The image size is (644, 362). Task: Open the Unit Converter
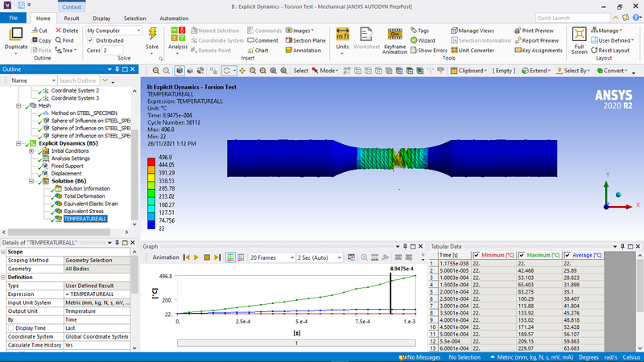(x=473, y=50)
